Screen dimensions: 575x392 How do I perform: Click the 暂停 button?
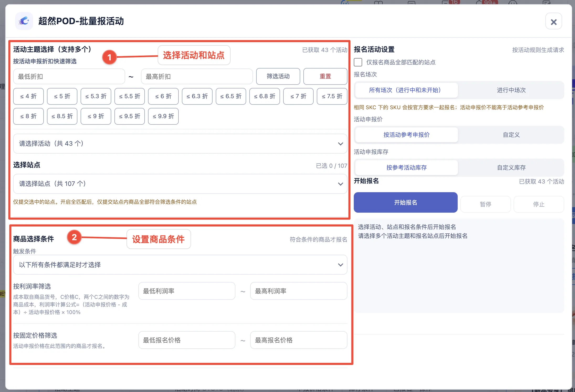486,204
